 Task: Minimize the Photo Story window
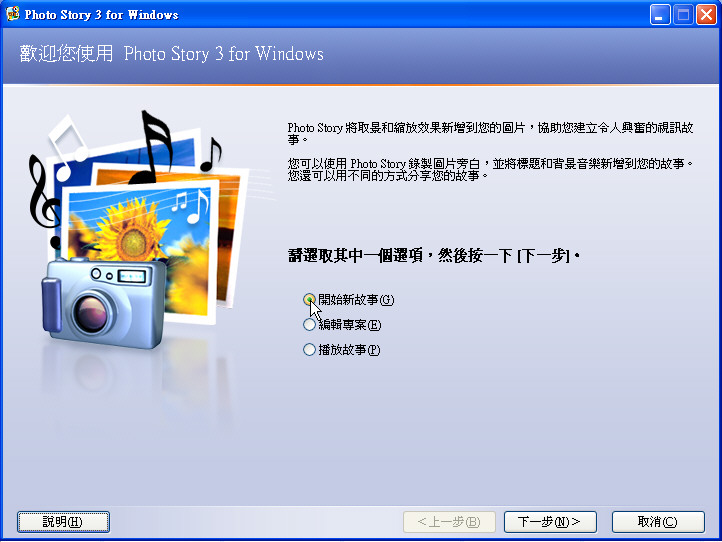(660, 14)
